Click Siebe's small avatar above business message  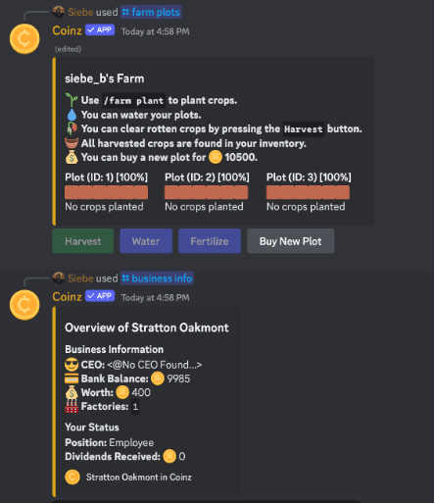[x=59, y=277]
